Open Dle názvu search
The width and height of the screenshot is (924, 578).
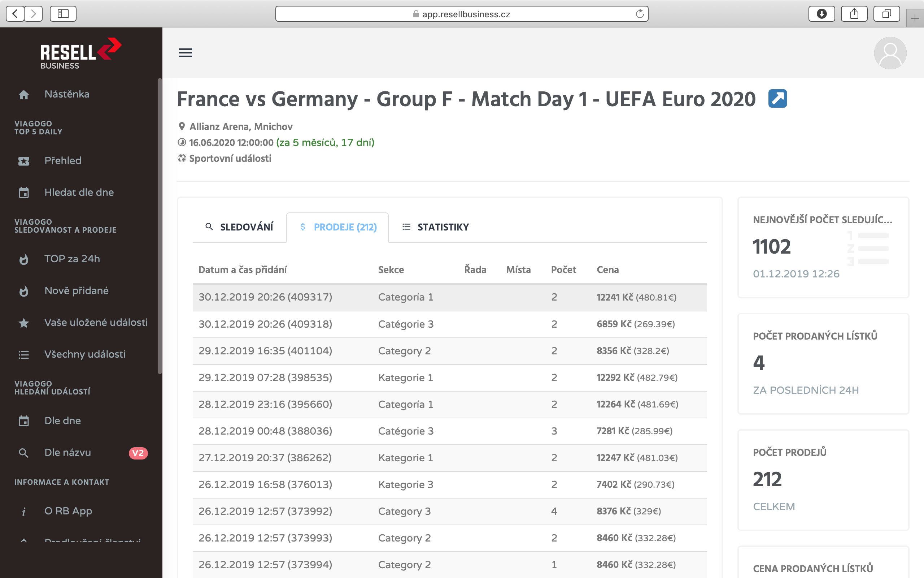tap(67, 452)
